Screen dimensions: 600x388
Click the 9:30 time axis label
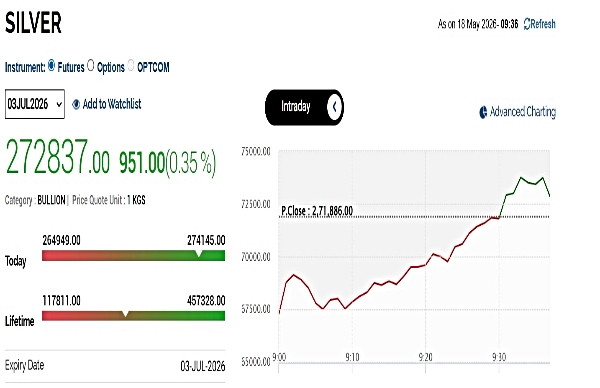(x=499, y=357)
